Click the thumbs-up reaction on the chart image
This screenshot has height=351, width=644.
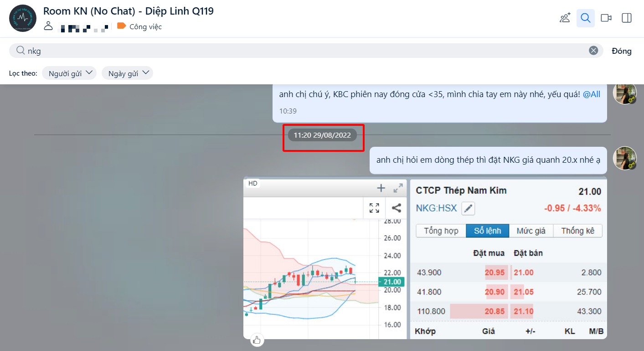[257, 340]
